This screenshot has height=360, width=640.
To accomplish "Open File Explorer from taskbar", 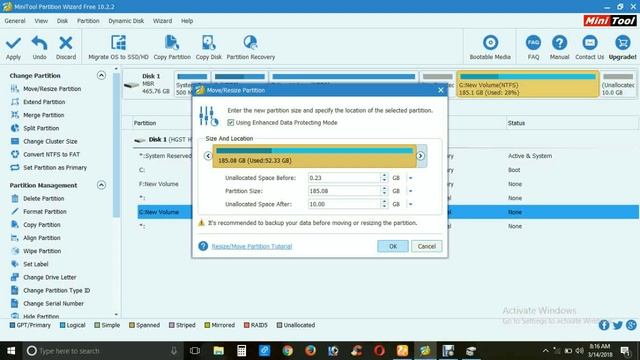I will pyautogui.click(x=218, y=351).
